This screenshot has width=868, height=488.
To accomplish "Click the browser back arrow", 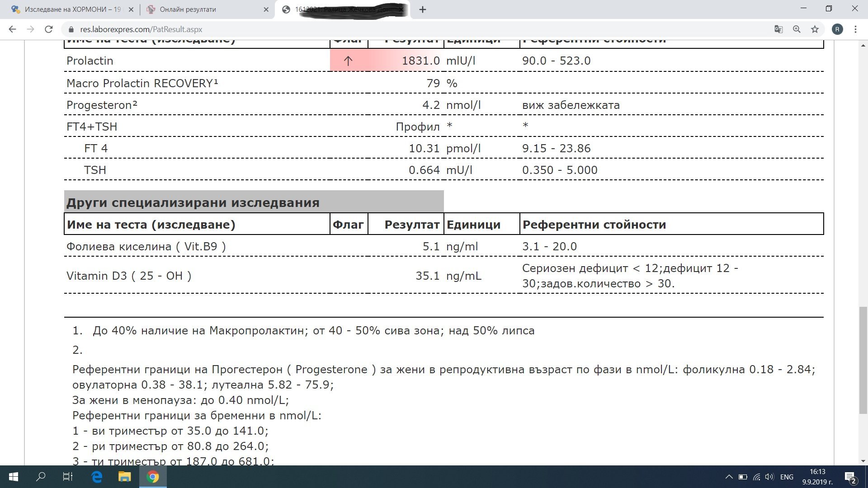I will [12, 29].
